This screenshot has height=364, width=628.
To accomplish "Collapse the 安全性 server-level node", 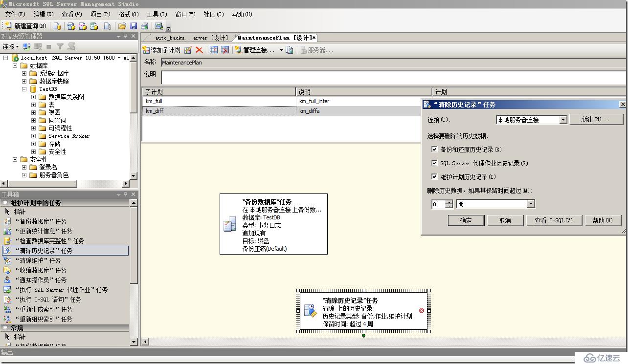I will (x=15, y=159).
